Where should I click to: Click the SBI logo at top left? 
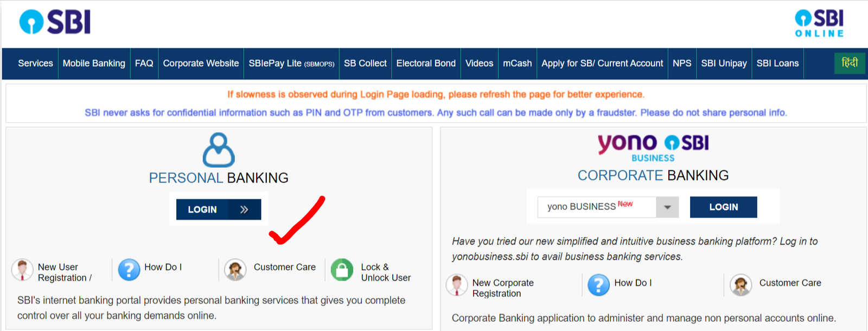point(55,22)
